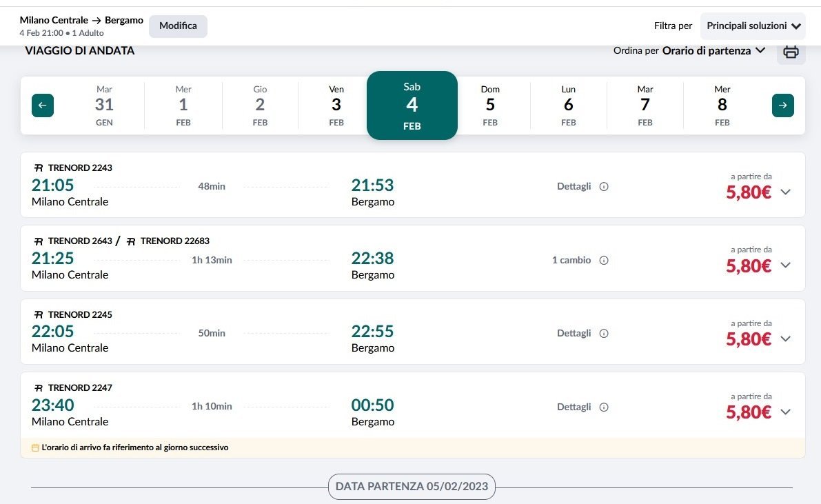Image resolution: width=821 pixels, height=504 pixels.
Task: Select Mer 8 Feb date tab
Action: [722, 105]
